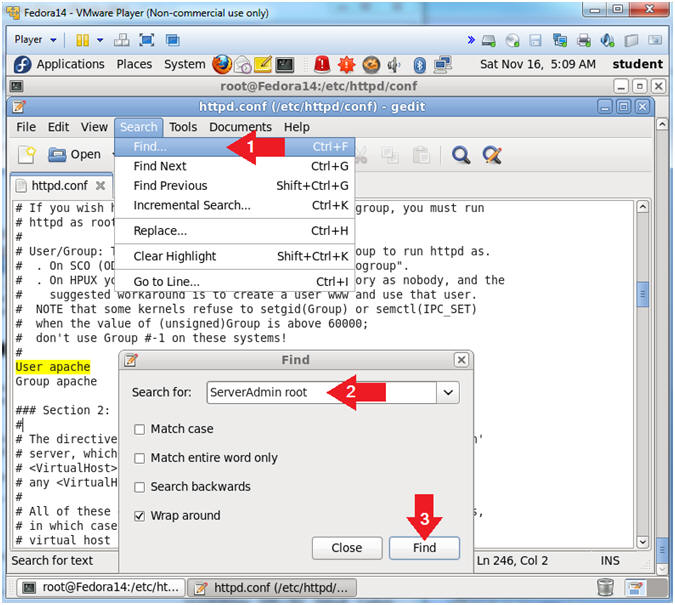Open the File menu in gedit
The height and width of the screenshot is (605, 675).
click(26, 127)
